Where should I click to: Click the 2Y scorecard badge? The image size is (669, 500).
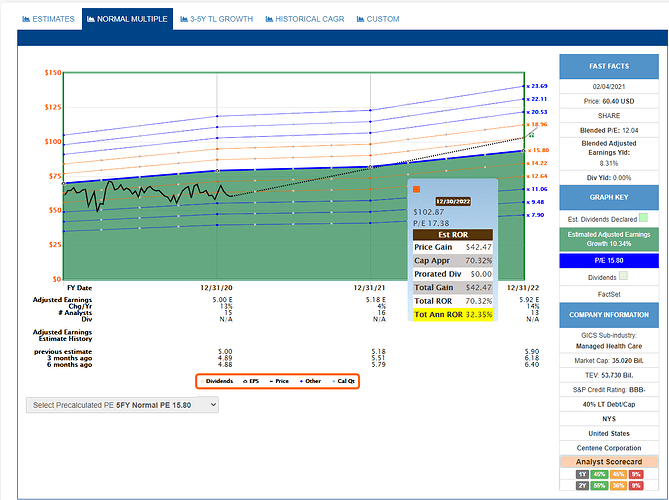[582, 485]
